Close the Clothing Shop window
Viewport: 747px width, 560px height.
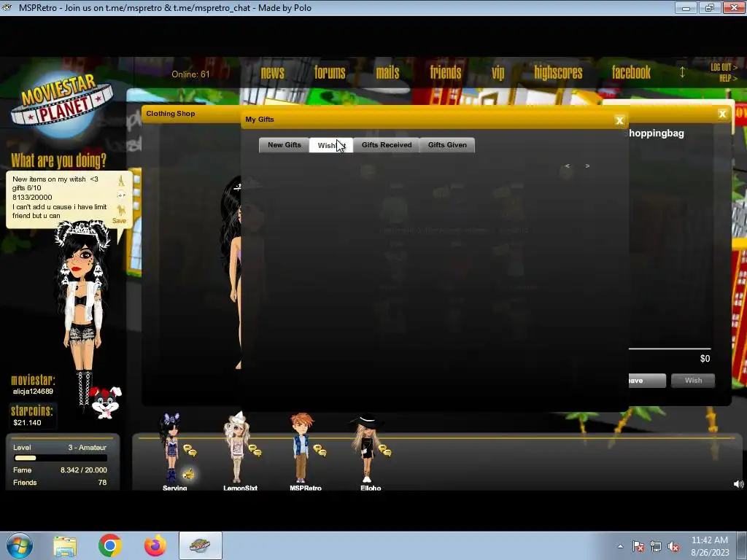[x=722, y=114]
